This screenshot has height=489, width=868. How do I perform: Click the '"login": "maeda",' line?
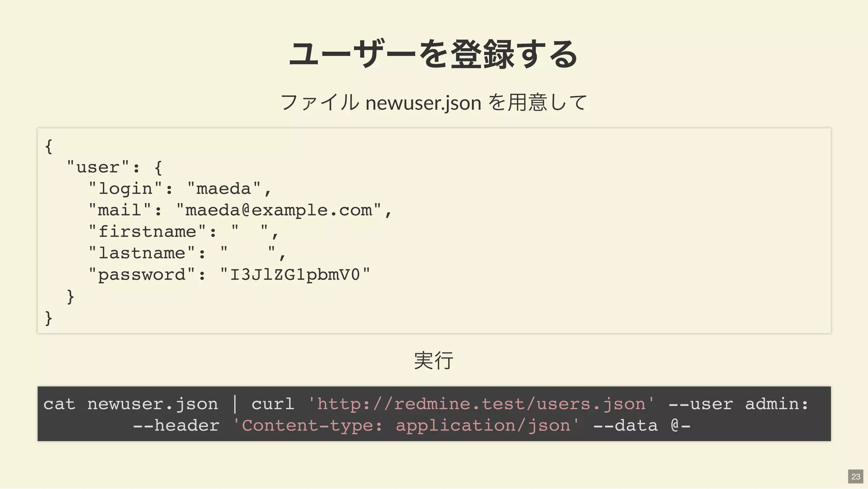pyautogui.click(x=180, y=189)
